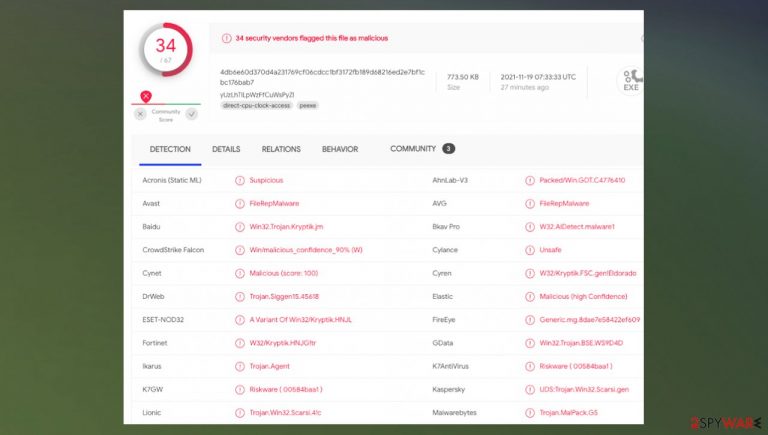768x435 pixels.
Task: Click the 2021-11-19 07:33:33 UTC timestamp
Action: click(x=538, y=77)
